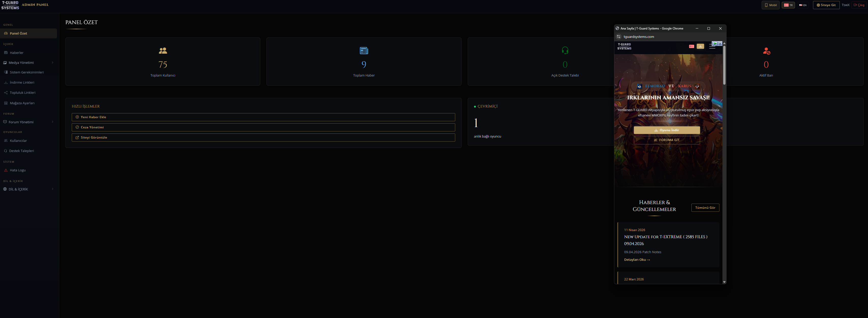This screenshot has width=868, height=318.
Task: Open Hata Logu in sidebar
Action: tap(28, 170)
